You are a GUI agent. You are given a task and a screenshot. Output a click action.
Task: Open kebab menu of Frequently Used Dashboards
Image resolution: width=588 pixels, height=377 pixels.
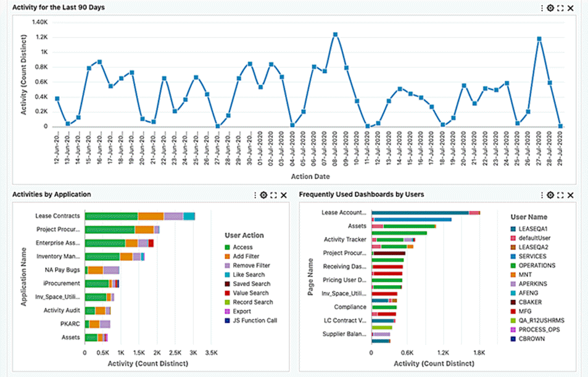(x=542, y=195)
